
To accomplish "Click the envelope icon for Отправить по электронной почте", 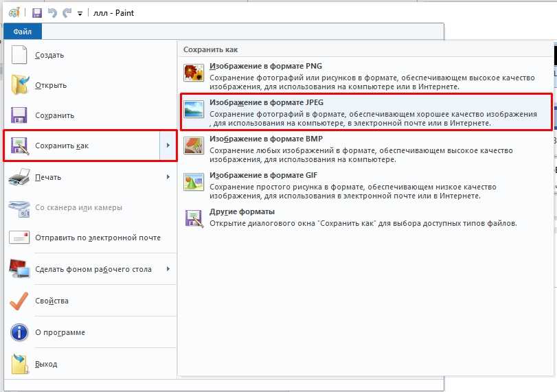I will click(19, 238).
